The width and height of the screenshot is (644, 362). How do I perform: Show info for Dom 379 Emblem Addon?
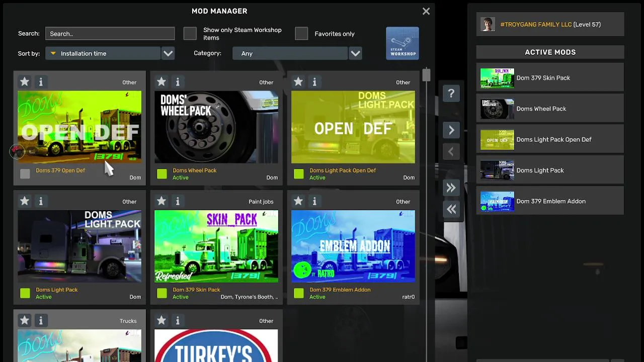click(314, 201)
